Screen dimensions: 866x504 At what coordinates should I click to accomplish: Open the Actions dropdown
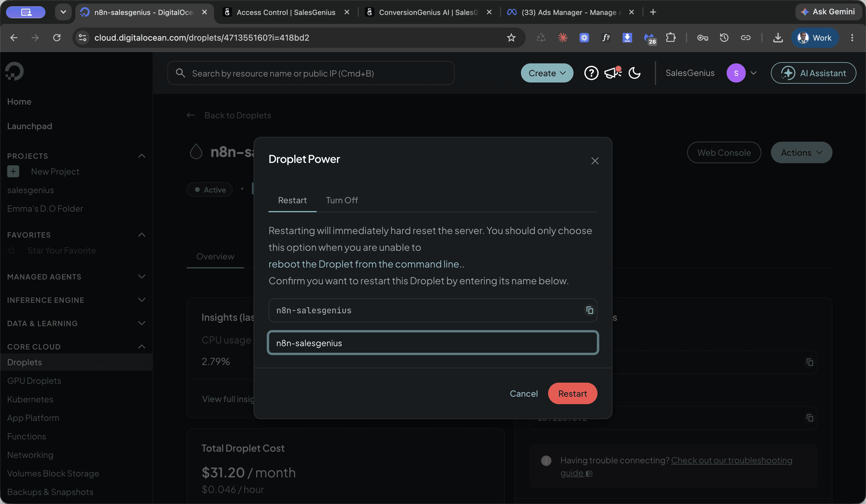(x=801, y=152)
